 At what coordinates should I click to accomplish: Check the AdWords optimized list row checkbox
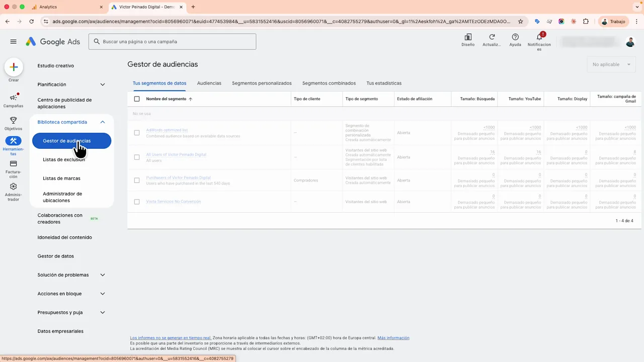point(137,133)
